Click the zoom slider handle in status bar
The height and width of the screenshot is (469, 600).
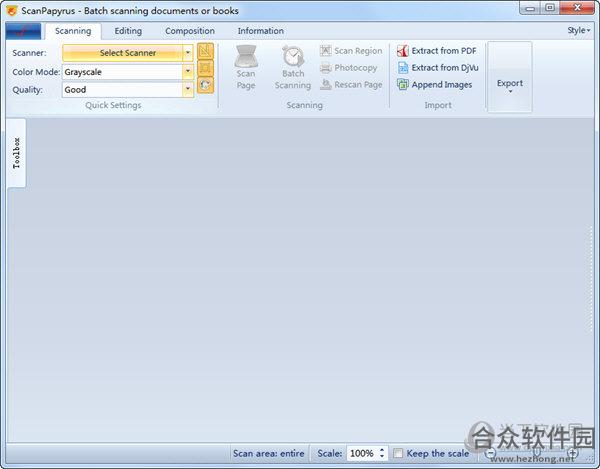tap(536, 453)
